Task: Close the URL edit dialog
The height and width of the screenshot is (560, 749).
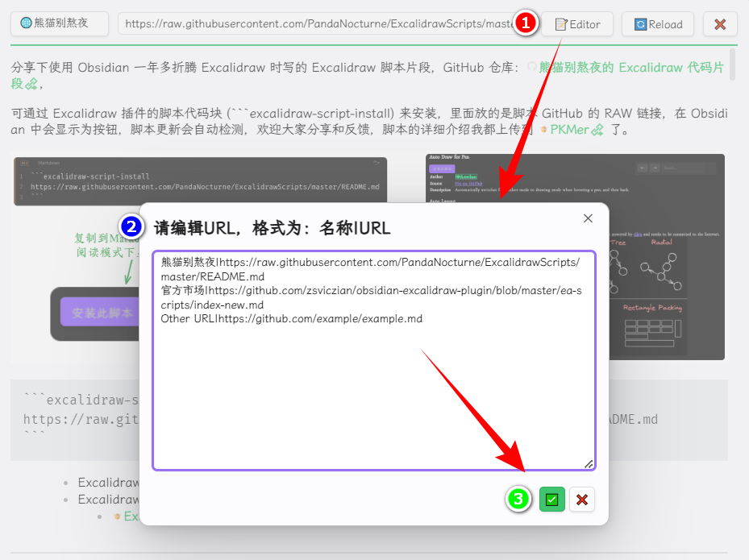Action: pyautogui.click(x=588, y=218)
